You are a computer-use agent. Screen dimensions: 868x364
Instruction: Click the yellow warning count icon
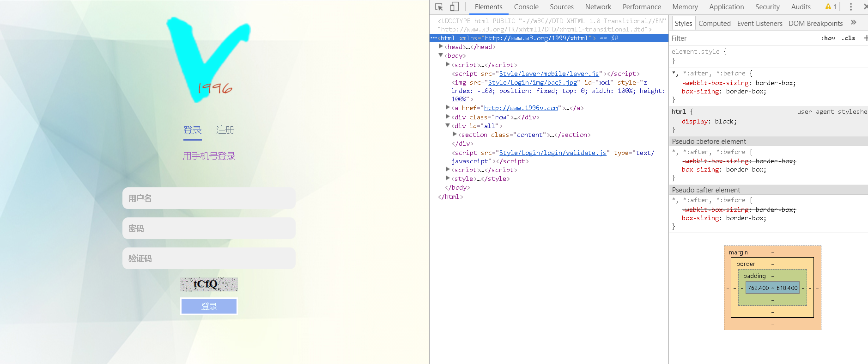(831, 7)
